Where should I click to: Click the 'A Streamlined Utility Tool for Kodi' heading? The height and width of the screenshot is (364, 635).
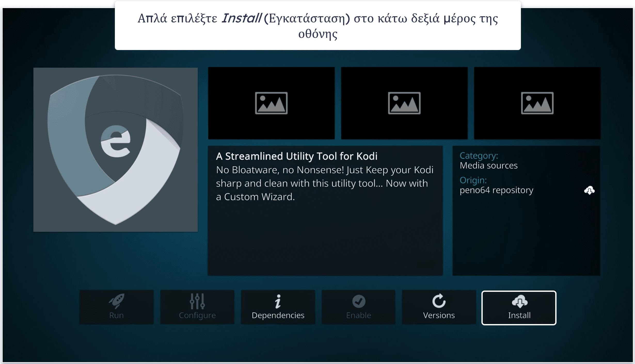pyautogui.click(x=297, y=156)
